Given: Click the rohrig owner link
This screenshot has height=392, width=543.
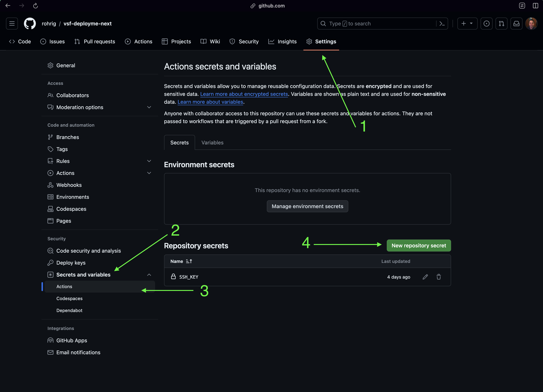Looking at the screenshot, I should click(49, 24).
